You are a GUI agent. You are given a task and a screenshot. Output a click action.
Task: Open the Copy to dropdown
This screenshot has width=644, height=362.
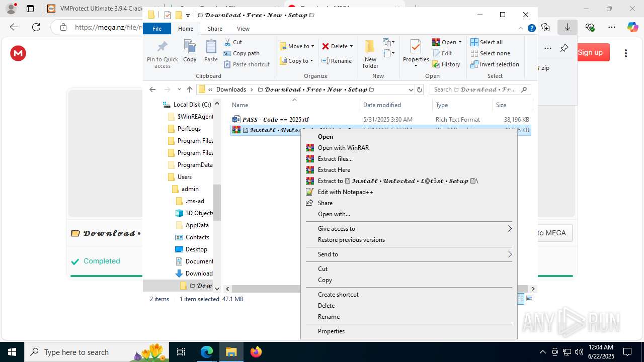[296, 61]
